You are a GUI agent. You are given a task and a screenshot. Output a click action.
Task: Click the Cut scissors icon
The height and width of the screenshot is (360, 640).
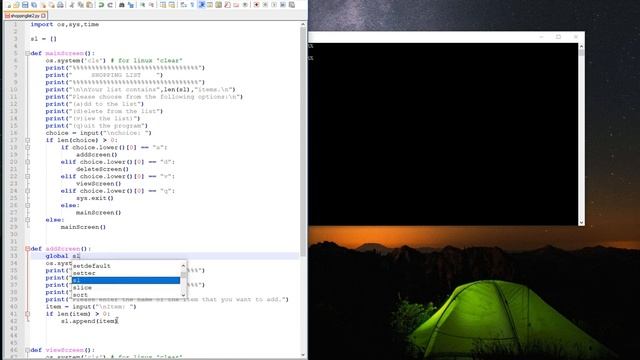point(72,5)
